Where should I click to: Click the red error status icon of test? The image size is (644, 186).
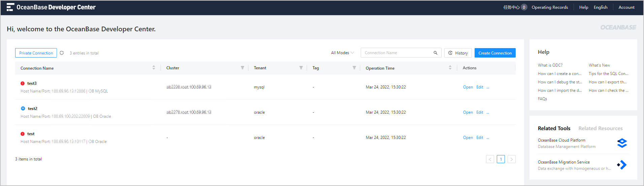[23, 134]
